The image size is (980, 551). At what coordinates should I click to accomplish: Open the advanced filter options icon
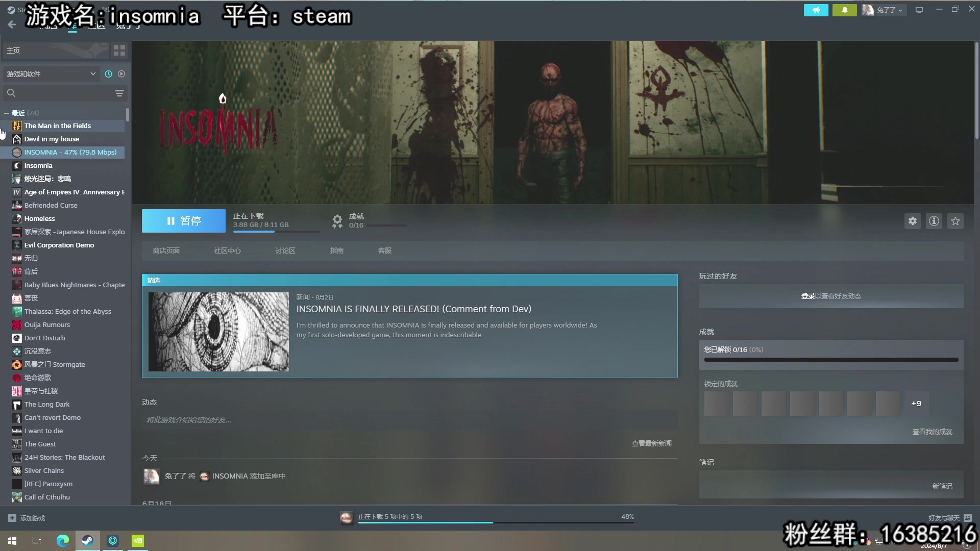119,93
